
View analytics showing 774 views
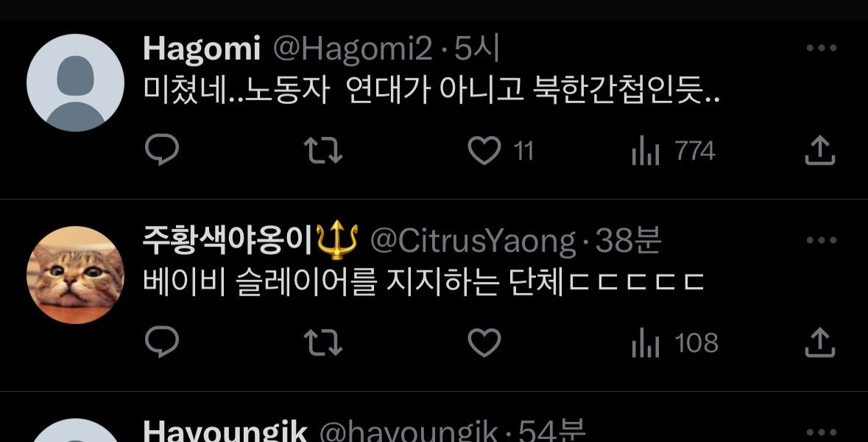[673, 151]
